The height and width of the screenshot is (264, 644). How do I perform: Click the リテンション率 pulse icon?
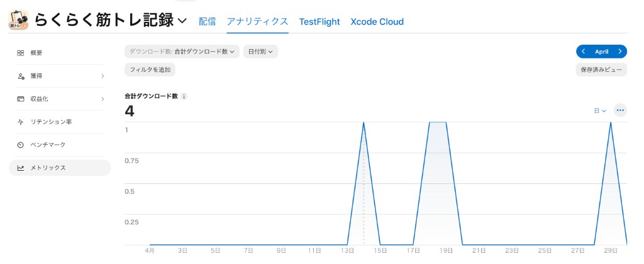(x=21, y=122)
